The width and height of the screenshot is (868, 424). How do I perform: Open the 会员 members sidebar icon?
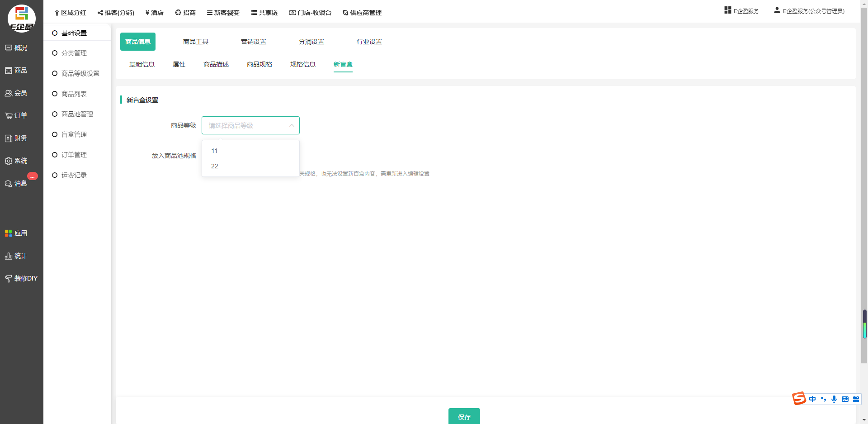pyautogui.click(x=9, y=93)
